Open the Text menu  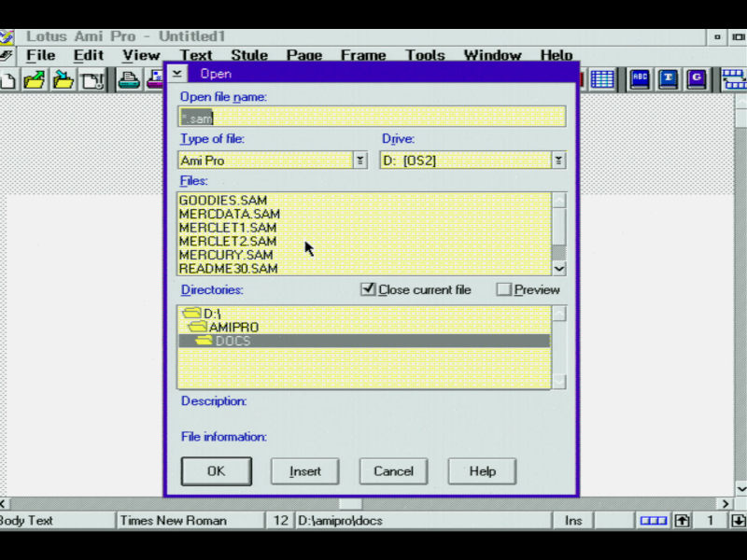(x=195, y=55)
